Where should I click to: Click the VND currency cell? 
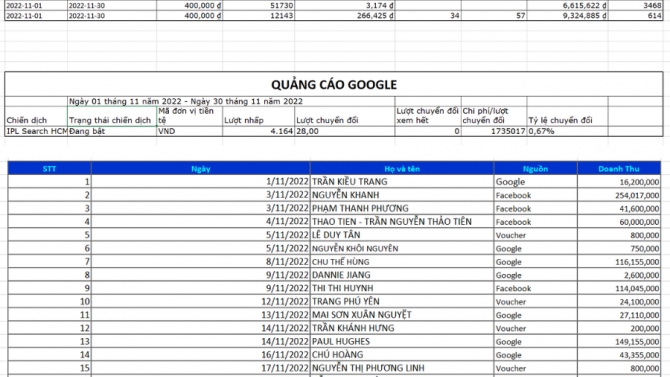click(x=189, y=131)
